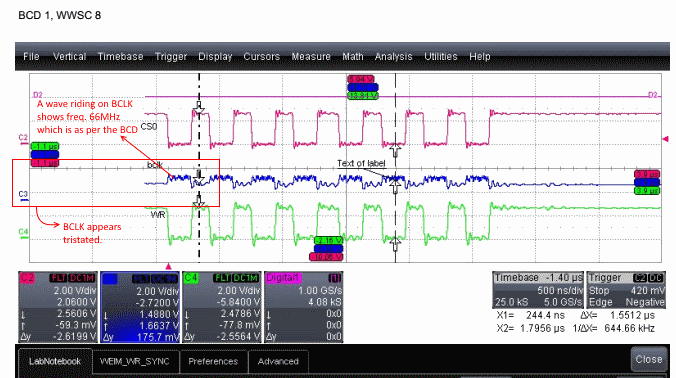Viewport: 676px width, 378px height.
Task: Click the C4 Δy -2.5564 V value
Action: click(x=239, y=337)
